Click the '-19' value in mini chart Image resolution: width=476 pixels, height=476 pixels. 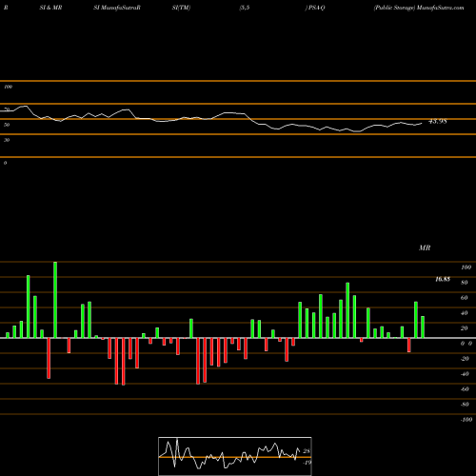coord(307,463)
